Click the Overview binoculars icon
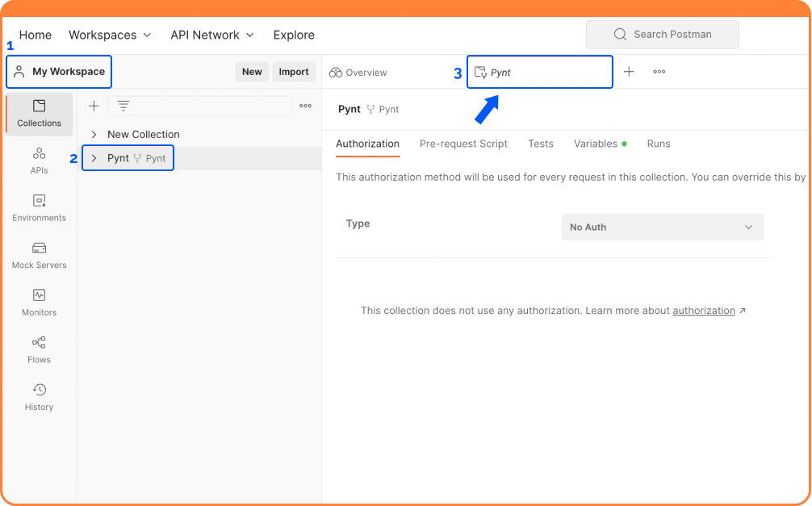812x506 pixels. (336, 73)
